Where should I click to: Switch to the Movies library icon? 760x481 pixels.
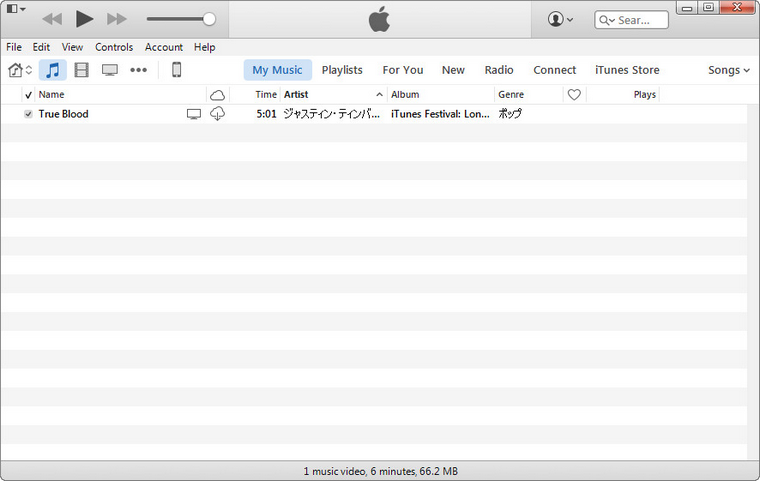81,70
